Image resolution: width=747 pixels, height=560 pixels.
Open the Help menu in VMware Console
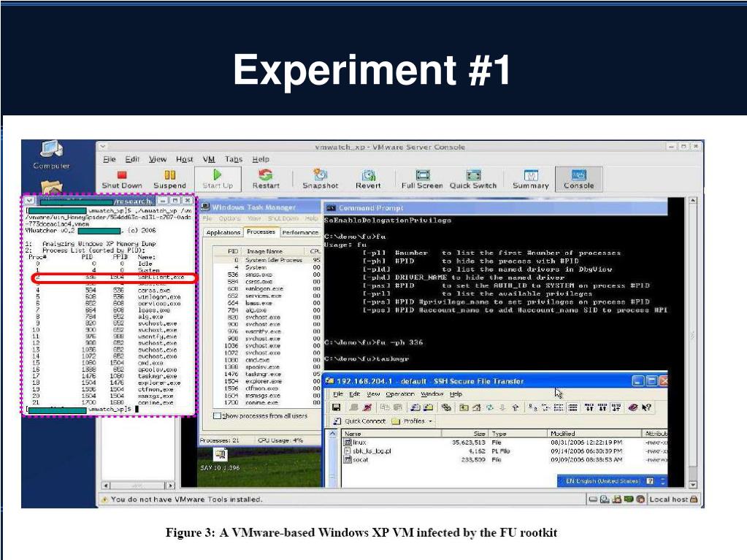(x=261, y=159)
